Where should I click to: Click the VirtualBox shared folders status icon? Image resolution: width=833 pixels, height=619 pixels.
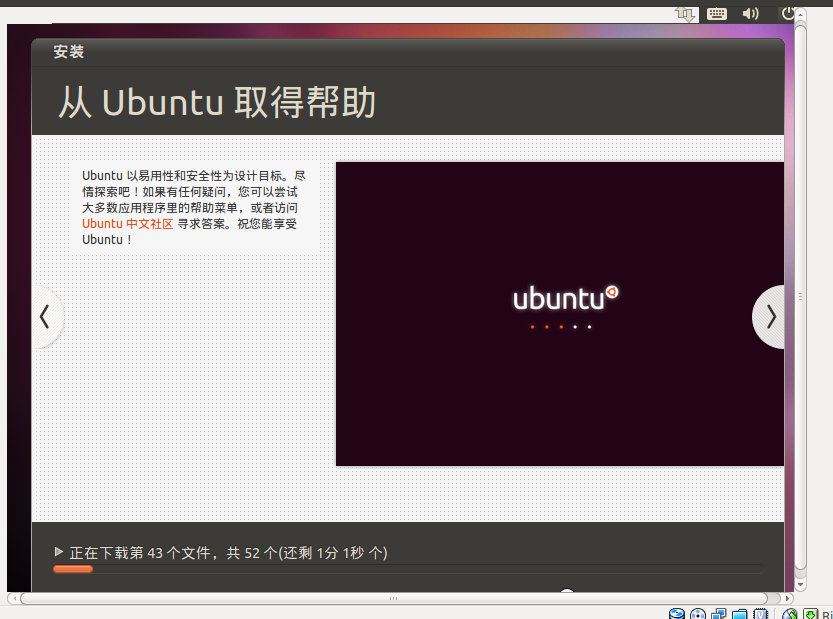(740, 614)
